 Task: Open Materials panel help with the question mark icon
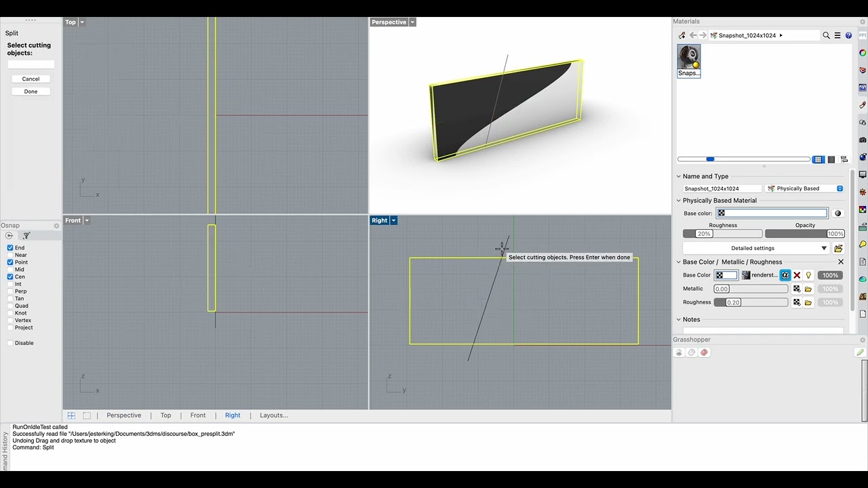click(x=848, y=35)
